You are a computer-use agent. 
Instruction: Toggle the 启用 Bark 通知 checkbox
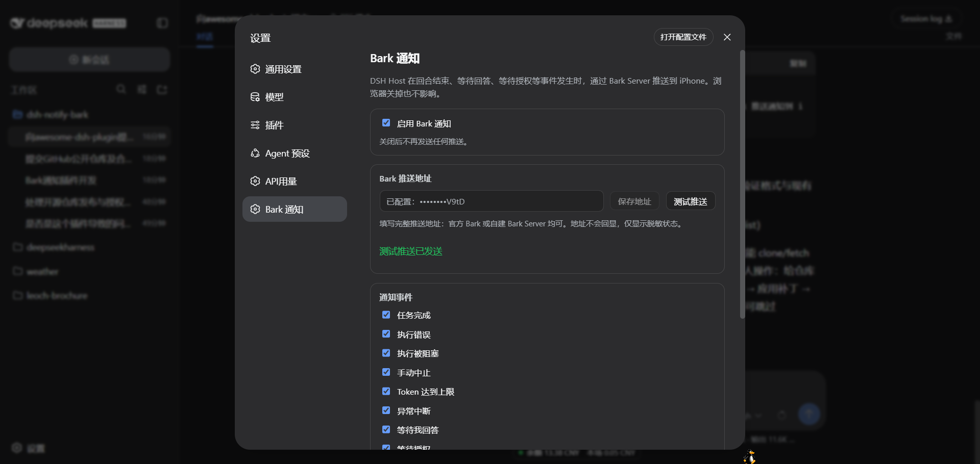point(386,123)
